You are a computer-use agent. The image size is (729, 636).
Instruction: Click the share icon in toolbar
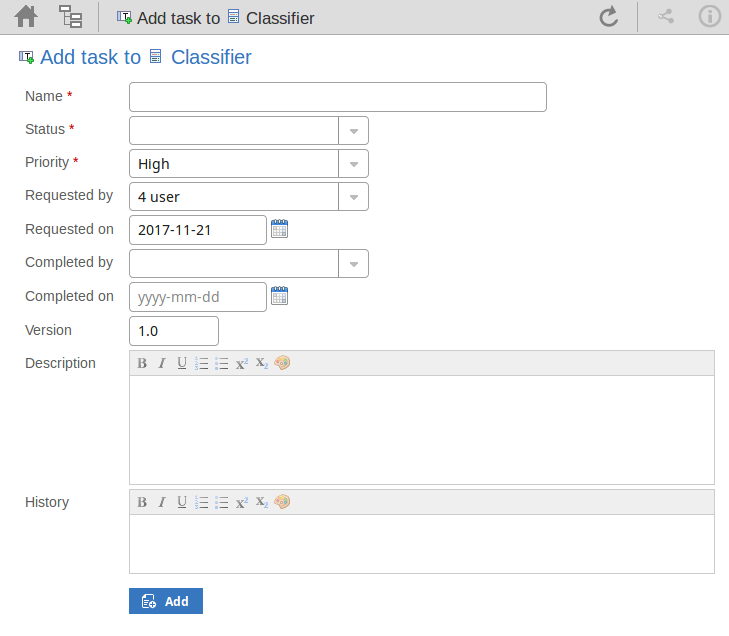tap(666, 17)
